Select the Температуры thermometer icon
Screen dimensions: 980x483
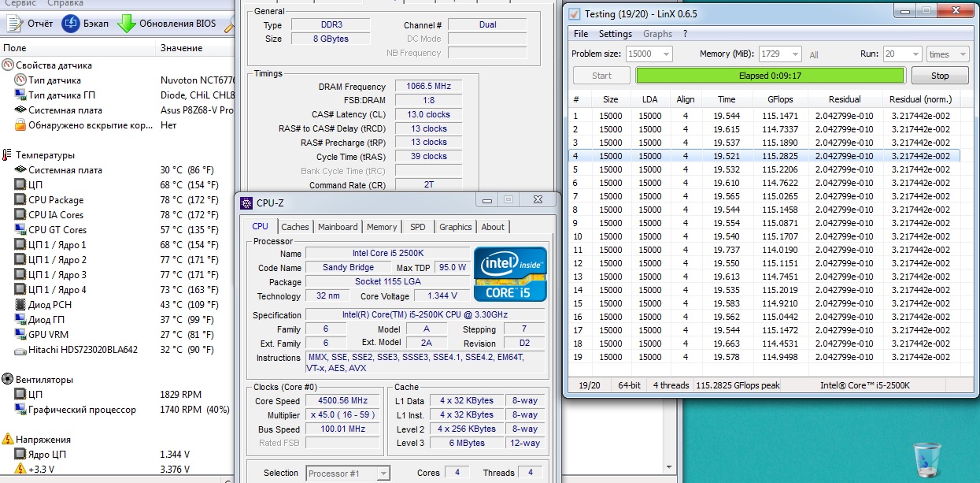[x=8, y=155]
